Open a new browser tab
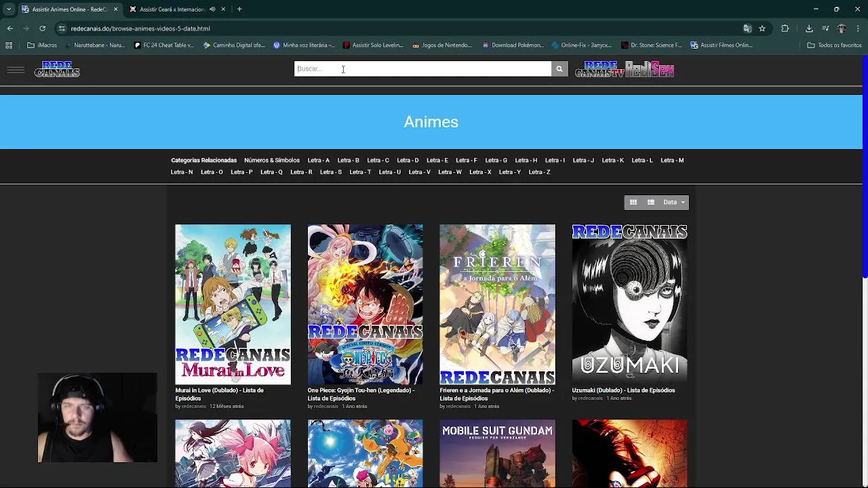The width and height of the screenshot is (868, 488). coord(239,9)
